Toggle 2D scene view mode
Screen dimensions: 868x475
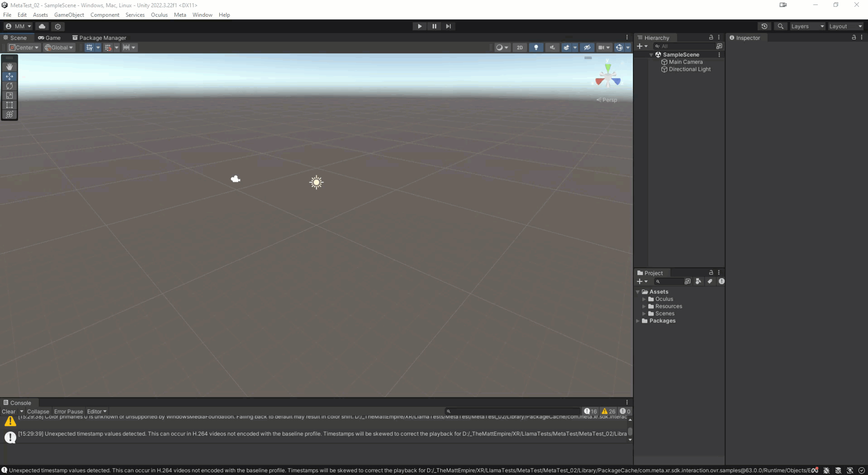pyautogui.click(x=520, y=48)
